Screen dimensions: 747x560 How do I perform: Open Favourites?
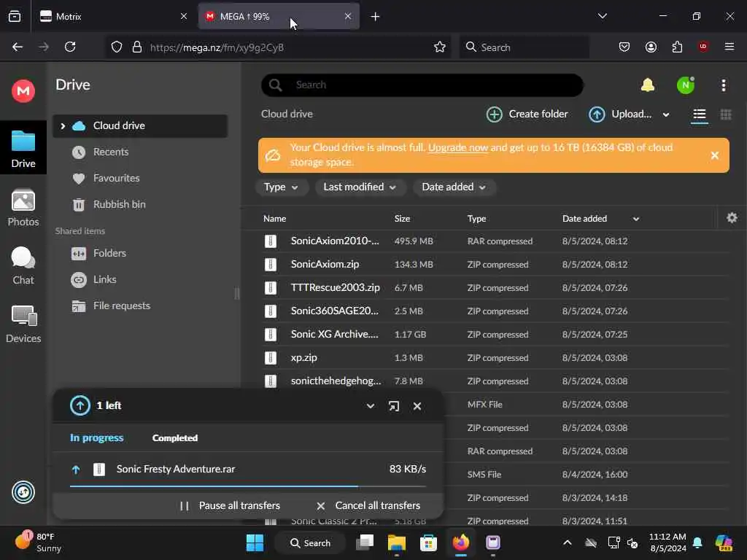tap(116, 178)
